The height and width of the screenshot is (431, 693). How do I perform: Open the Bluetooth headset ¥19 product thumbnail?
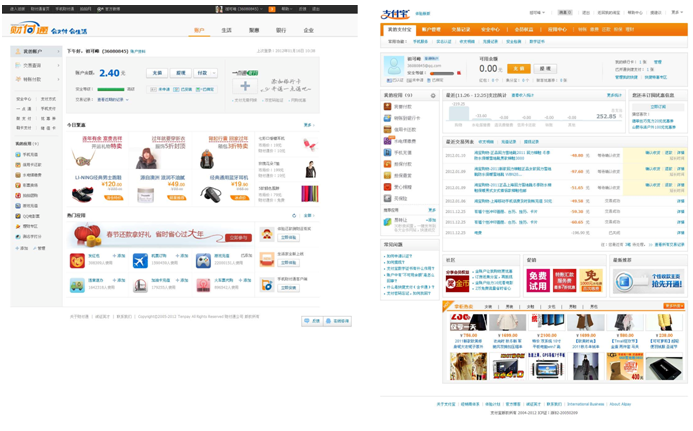pos(210,195)
